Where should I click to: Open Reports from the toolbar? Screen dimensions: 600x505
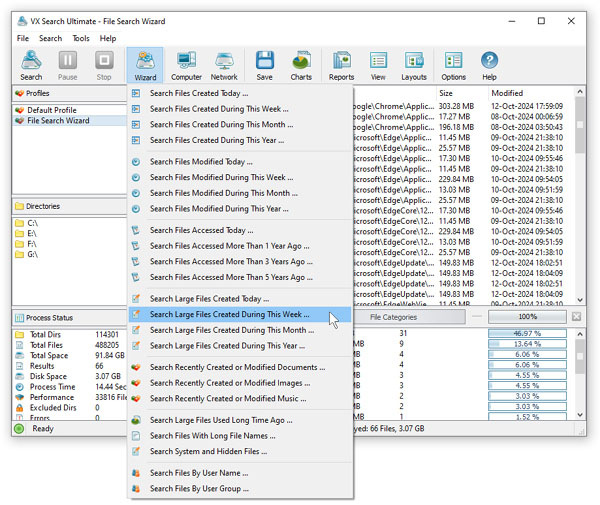(x=341, y=65)
